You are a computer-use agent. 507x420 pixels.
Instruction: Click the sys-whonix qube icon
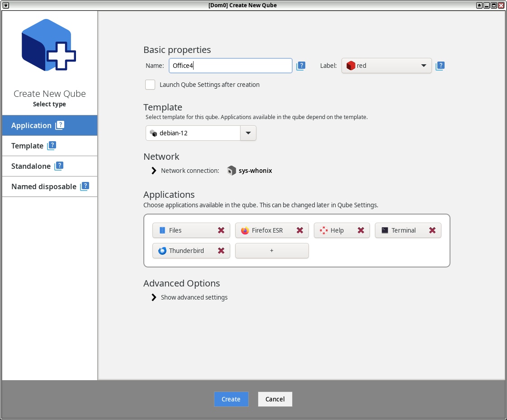232,171
